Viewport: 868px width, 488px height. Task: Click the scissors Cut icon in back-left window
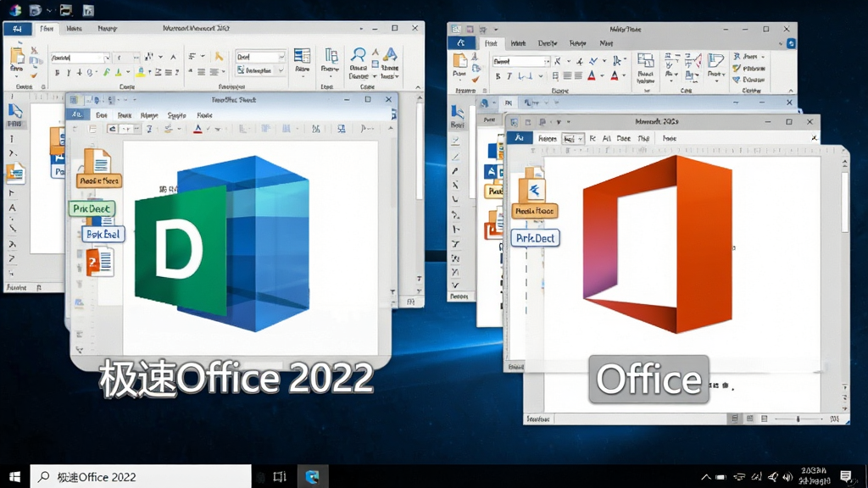(34, 50)
